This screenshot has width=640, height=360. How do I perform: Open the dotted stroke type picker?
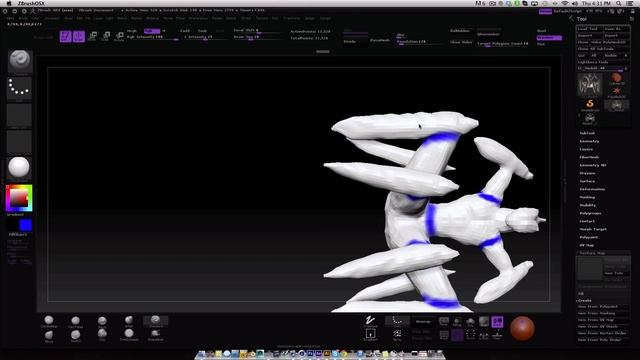[x=19, y=88]
